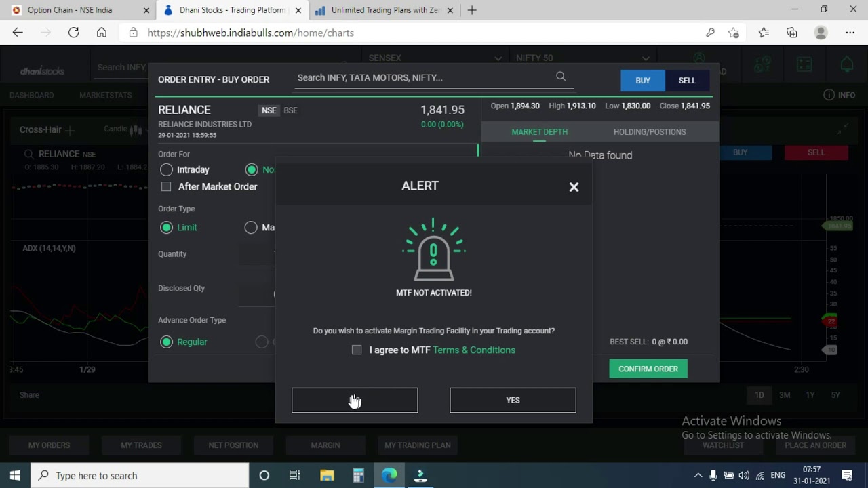Screen dimensions: 868x488
Task: Open the MTF Terms & Conditions link
Action: pos(474,350)
